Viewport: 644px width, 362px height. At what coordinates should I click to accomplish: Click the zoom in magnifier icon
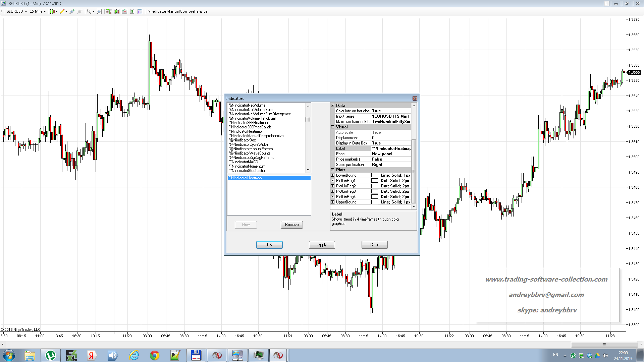coord(72,11)
